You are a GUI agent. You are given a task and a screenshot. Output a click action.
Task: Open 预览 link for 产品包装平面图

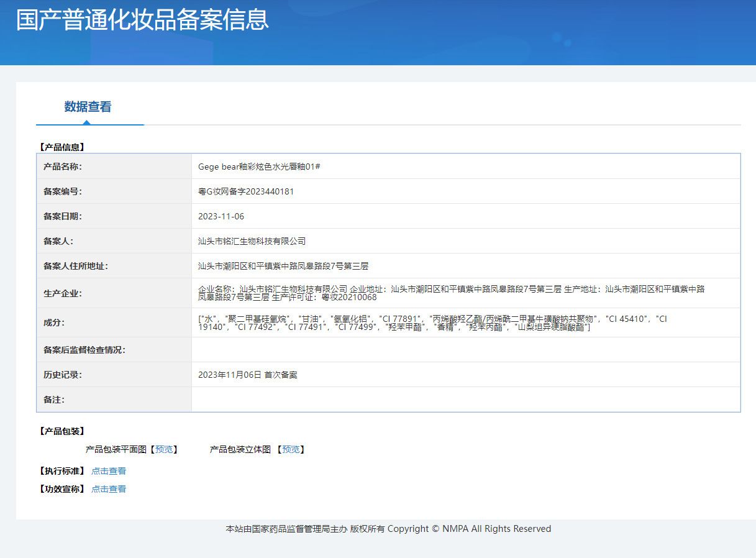point(164,449)
